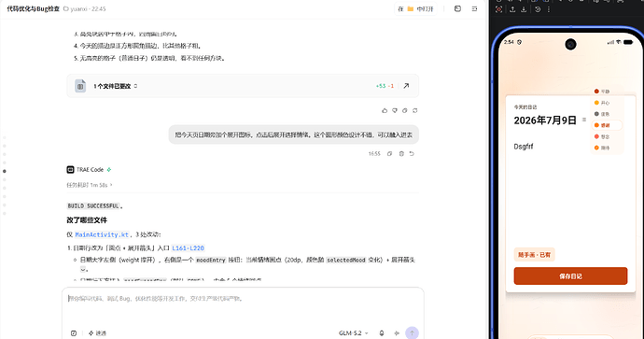This screenshot has height=339, width=644.
Task: Expand the '1个文件已更改' changed files card
Action: tap(244, 86)
